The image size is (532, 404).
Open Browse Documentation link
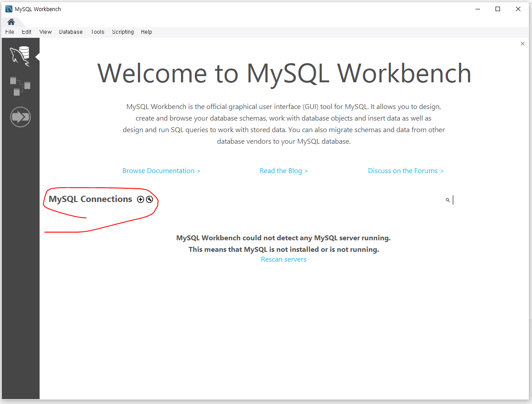tap(161, 171)
